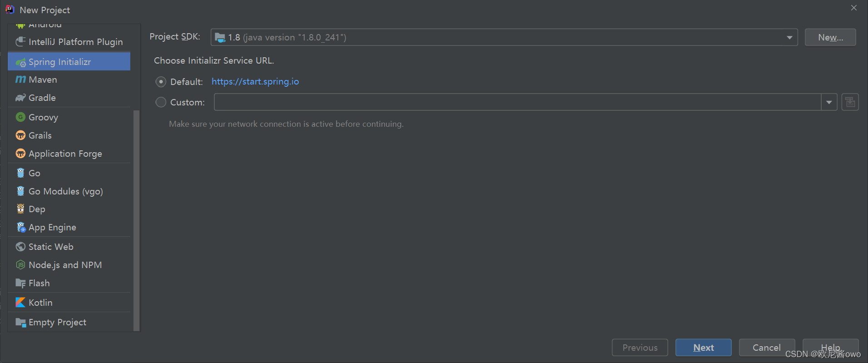
Task: Click the IntelliJ IDEA logo in title bar
Action: coord(10,9)
